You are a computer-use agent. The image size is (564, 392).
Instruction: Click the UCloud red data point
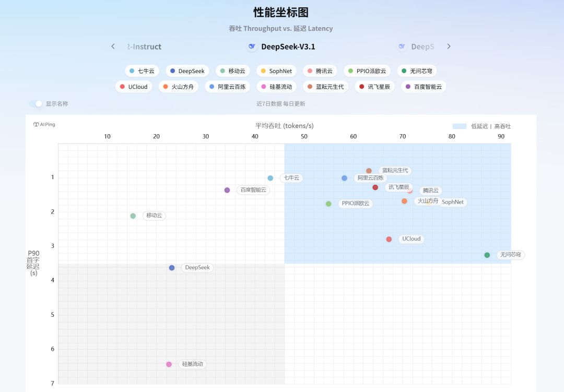click(x=389, y=239)
